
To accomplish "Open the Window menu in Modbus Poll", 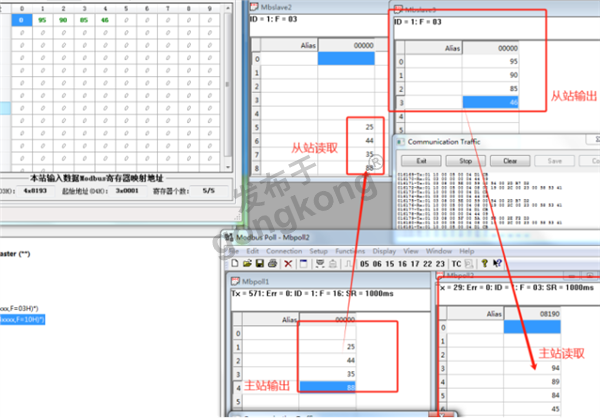I will 439,251.
